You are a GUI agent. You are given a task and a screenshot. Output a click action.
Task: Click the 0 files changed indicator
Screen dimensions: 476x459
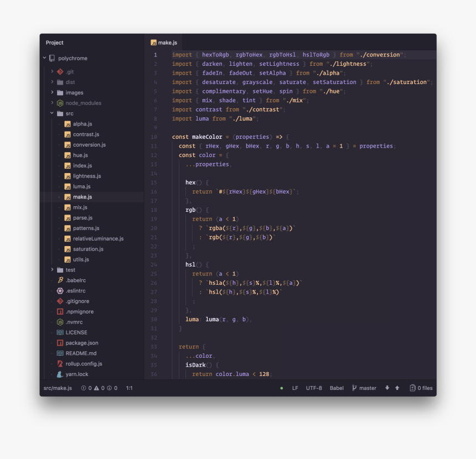(x=422, y=388)
